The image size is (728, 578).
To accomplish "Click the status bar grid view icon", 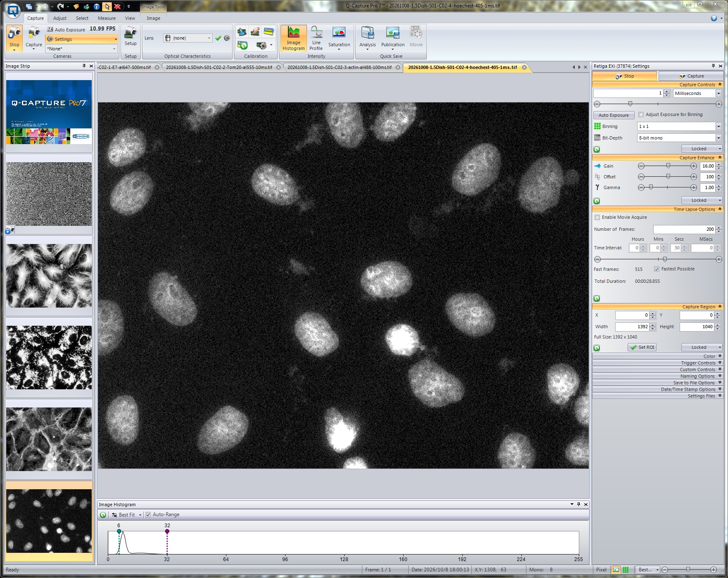I will tap(626, 570).
